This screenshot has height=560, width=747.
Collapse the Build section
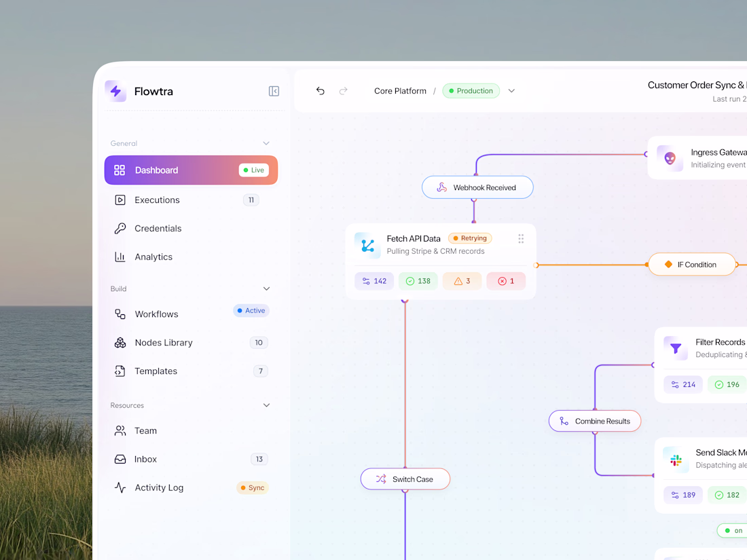tap(266, 288)
